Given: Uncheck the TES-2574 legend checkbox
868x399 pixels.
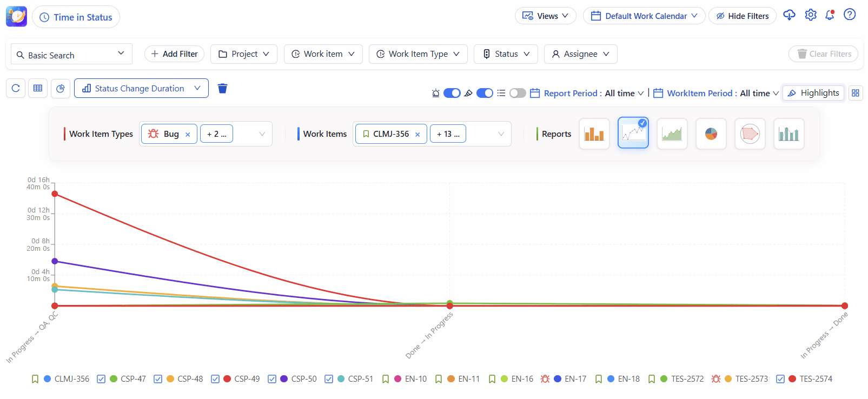Looking at the screenshot, I should point(780,379).
